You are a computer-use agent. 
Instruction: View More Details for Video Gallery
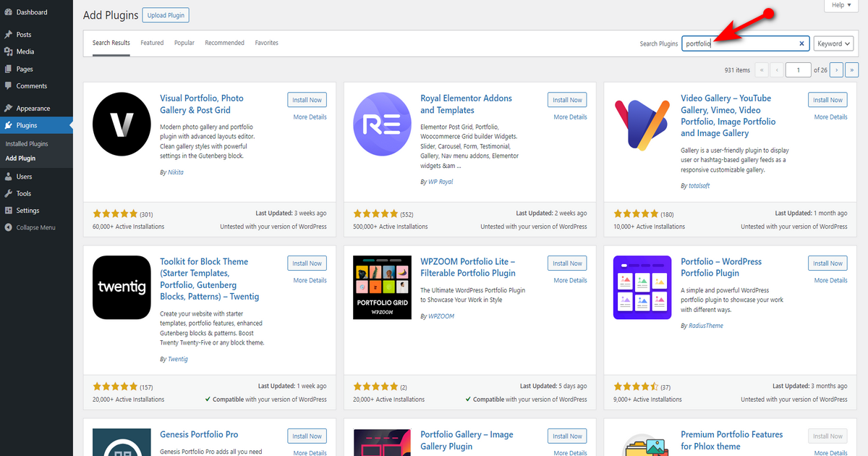pos(830,117)
